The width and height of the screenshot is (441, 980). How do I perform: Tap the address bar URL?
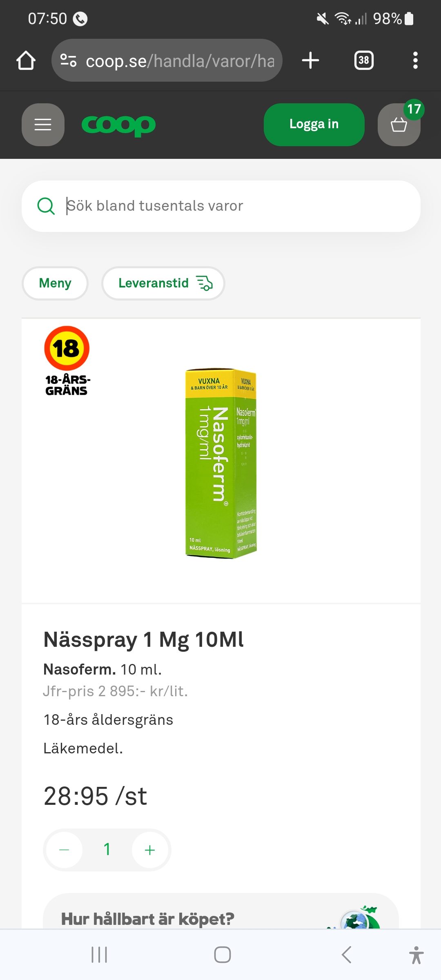pos(180,60)
